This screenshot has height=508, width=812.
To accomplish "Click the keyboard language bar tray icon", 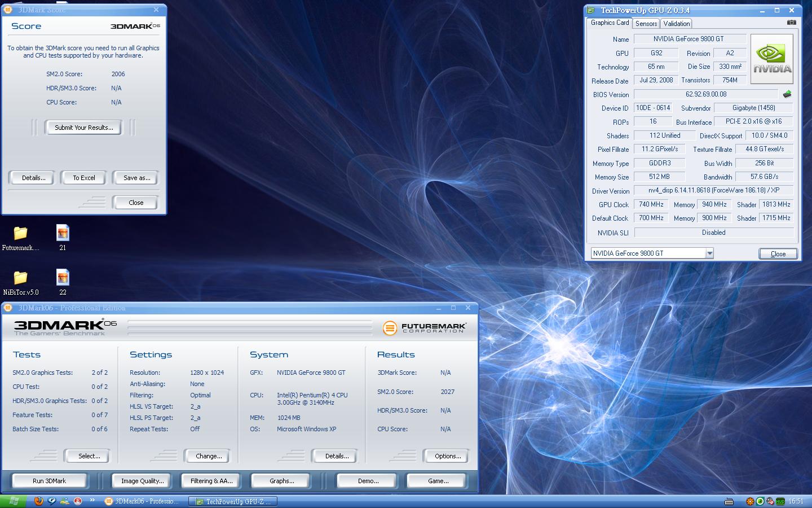I will coord(729,501).
